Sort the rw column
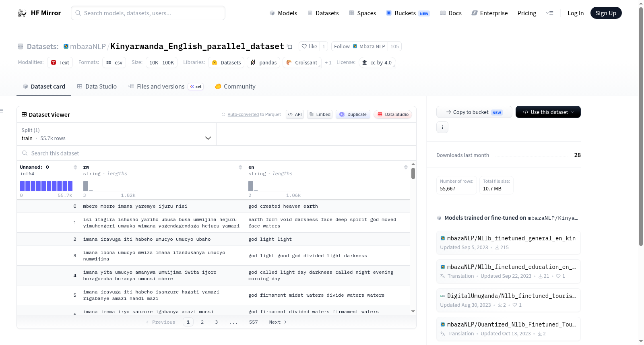This screenshot has height=345, width=644. click(x=240, y=167)
